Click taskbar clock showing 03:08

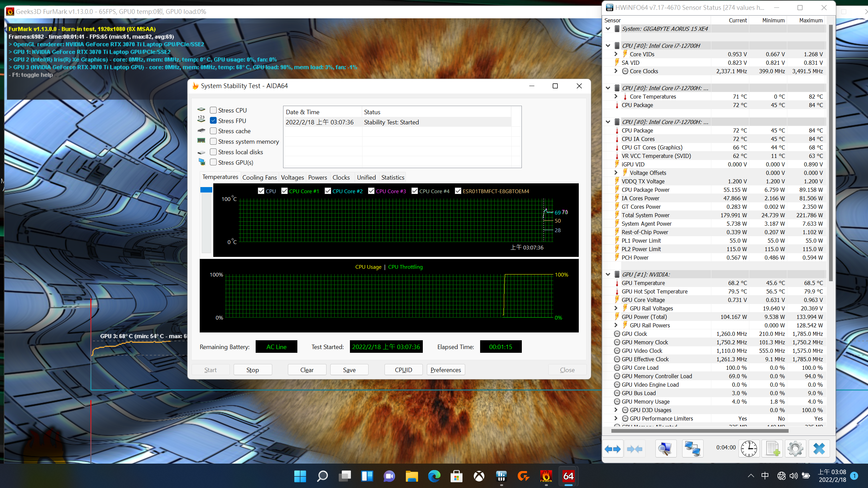(x=832, y=476)
